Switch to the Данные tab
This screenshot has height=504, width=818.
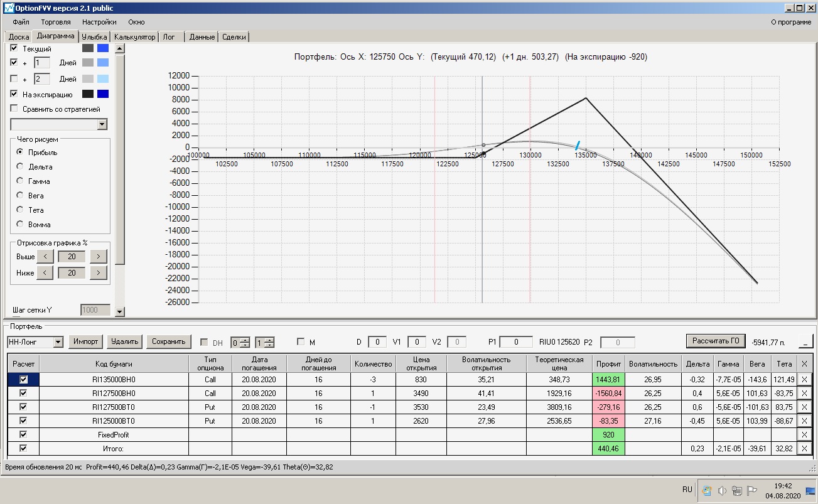pos(202,37)
